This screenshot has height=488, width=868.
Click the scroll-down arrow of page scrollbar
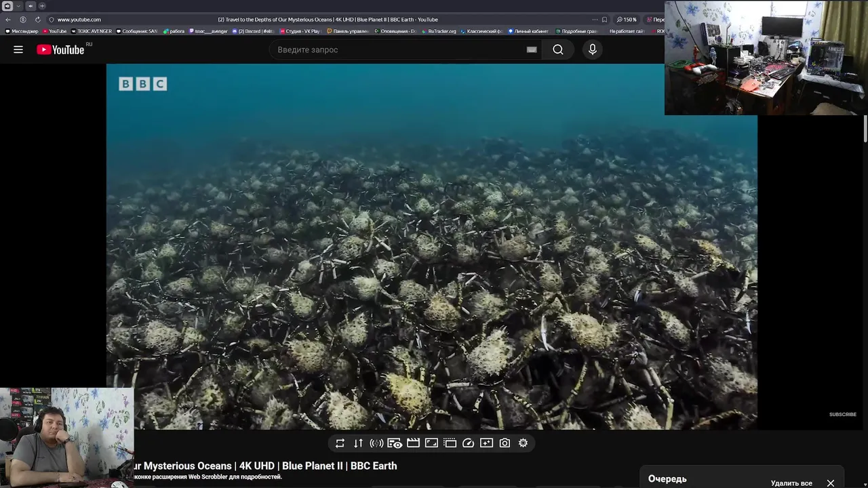click(x=865, y=484)
